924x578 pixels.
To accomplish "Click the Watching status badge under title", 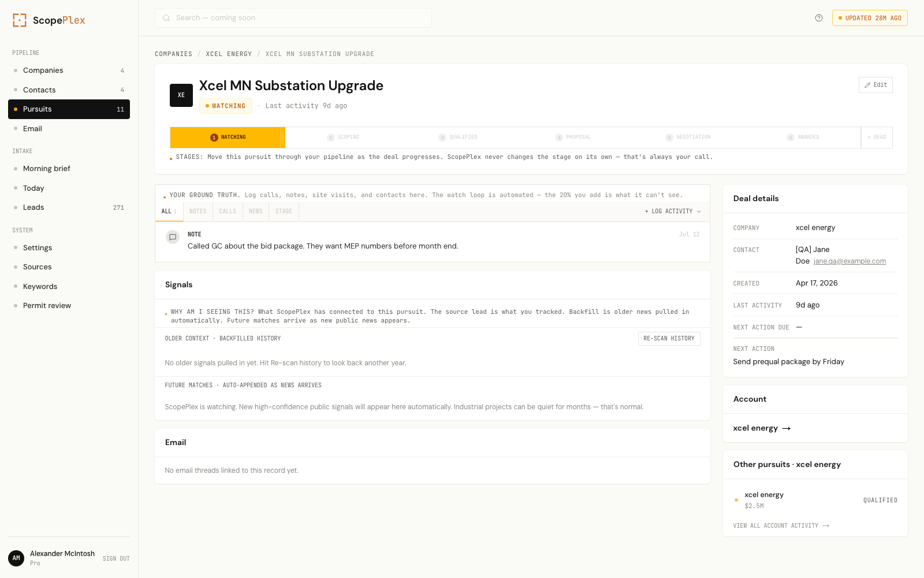I will pyautogui.click(x=226, y=106).
